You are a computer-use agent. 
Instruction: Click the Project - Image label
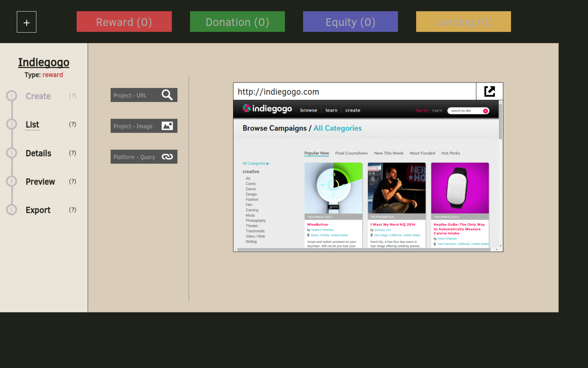pyautogui.click(x=133, y=126)
